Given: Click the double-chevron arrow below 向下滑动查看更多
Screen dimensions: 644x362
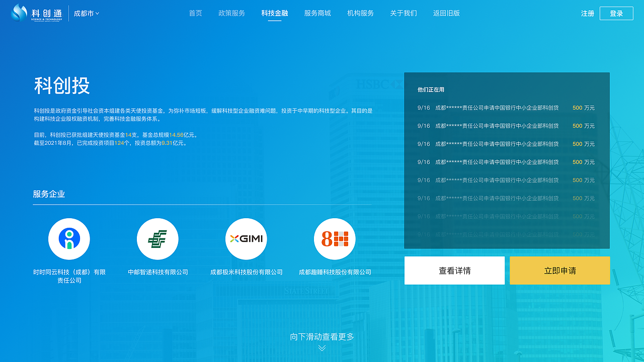Looking at the screenshot, I should pos(321,347).
